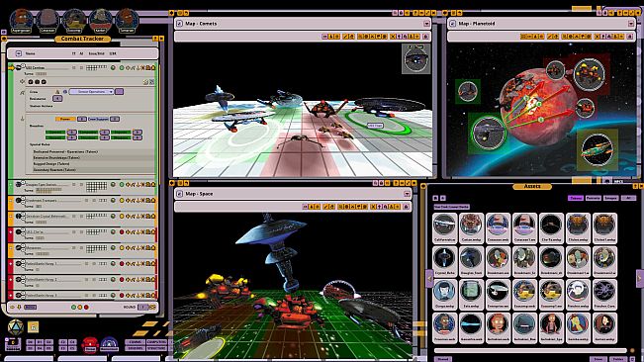Click the link icon left of Map - Comets title
Image resolution: width=644 pixels, height=362 pixels.
[x=179, y=24]
